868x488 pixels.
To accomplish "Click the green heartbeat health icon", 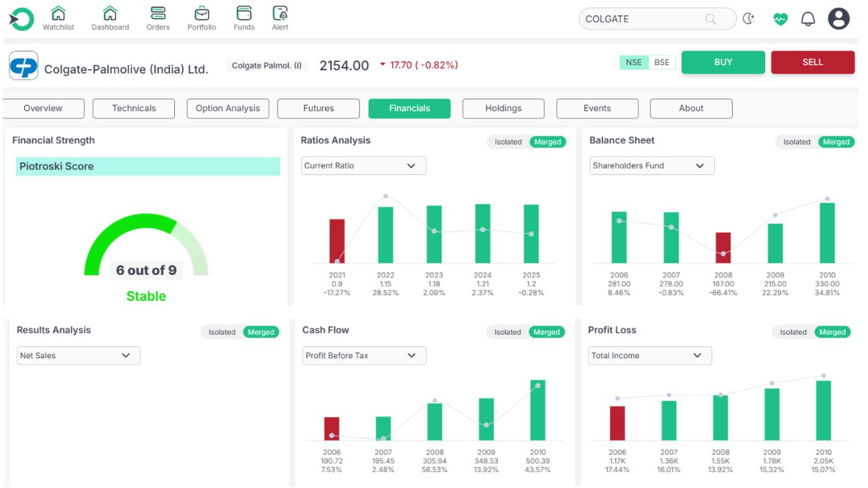I will (781, 19).
